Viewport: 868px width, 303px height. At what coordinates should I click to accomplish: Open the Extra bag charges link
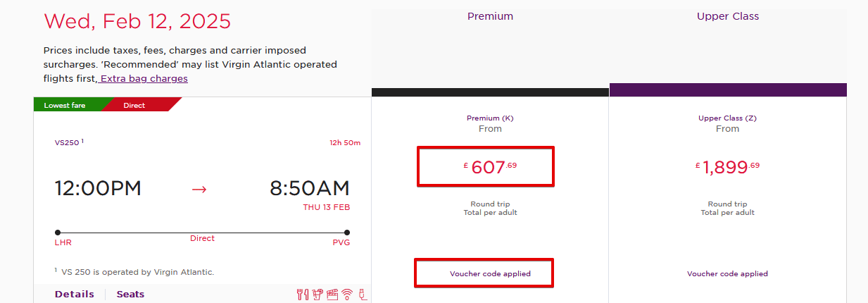(144, 78)
